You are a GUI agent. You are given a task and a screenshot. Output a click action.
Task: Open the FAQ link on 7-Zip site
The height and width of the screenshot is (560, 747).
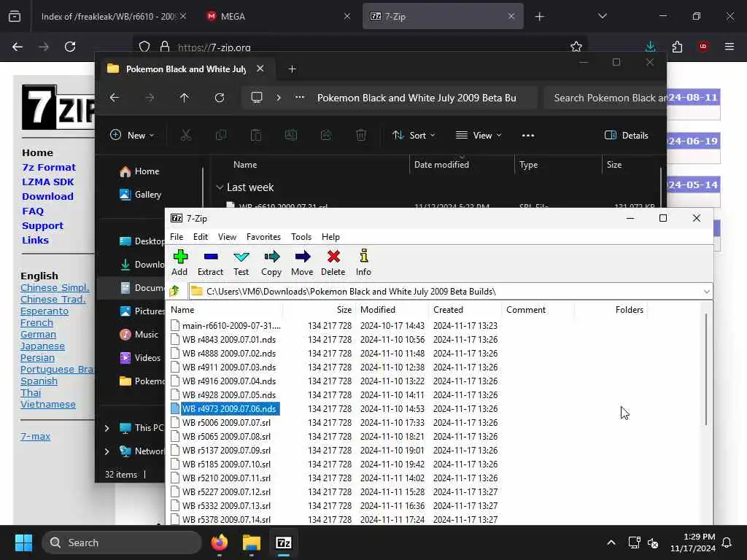32,211
